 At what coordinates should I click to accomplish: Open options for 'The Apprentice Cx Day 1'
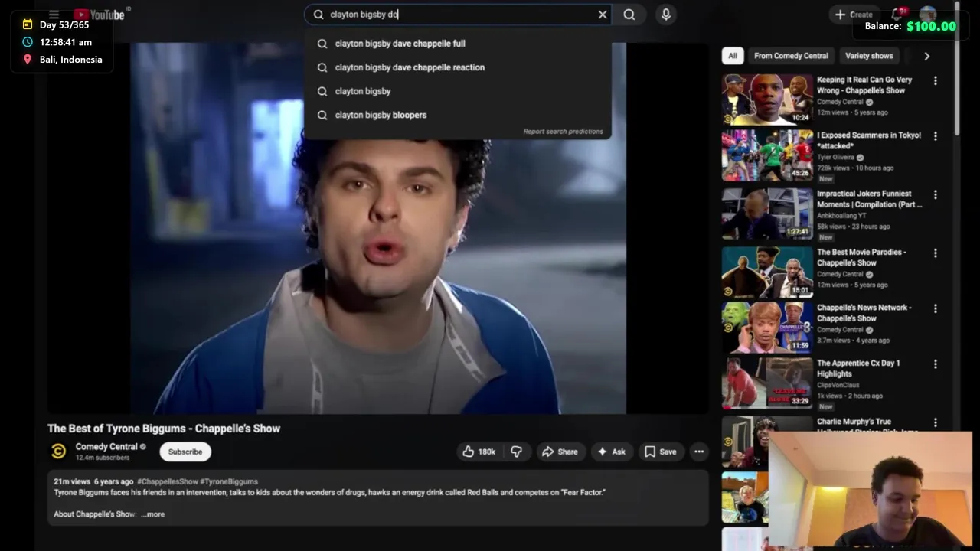pyautogui.click(x=935, y=364)
